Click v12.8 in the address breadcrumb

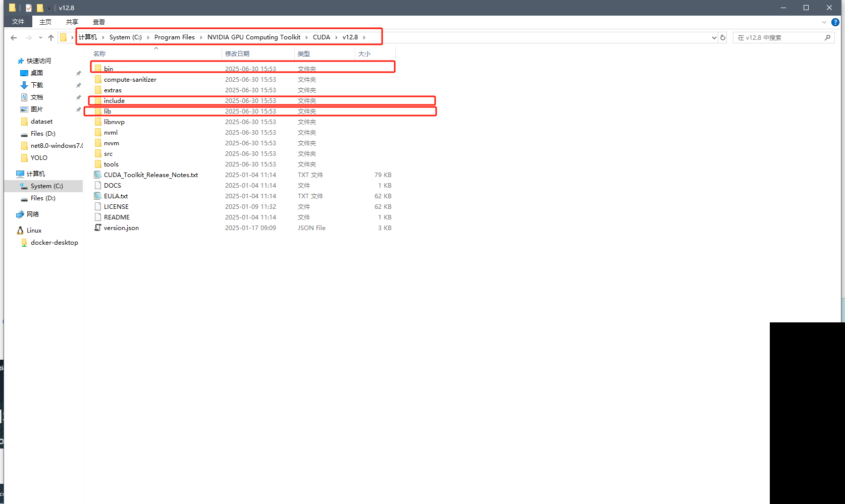coord(350,37)
